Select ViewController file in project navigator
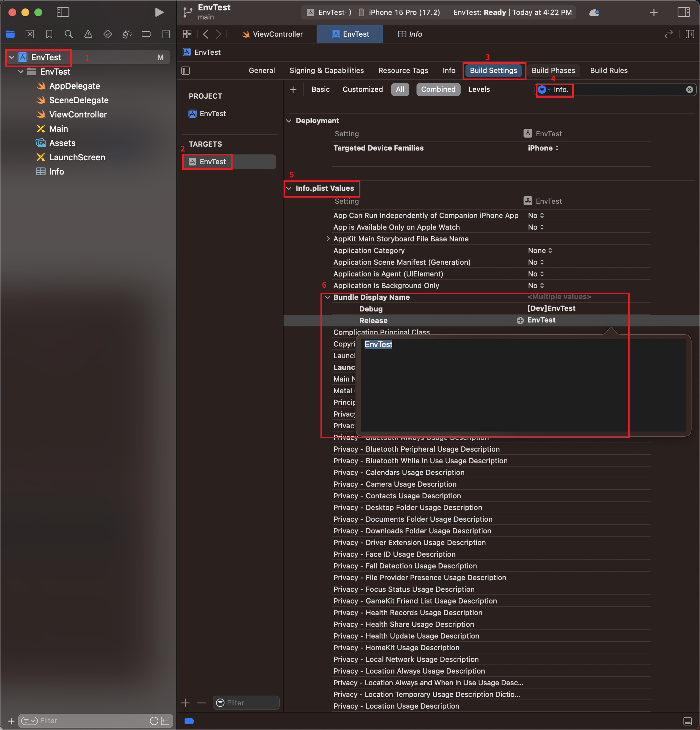 (78, 114)
